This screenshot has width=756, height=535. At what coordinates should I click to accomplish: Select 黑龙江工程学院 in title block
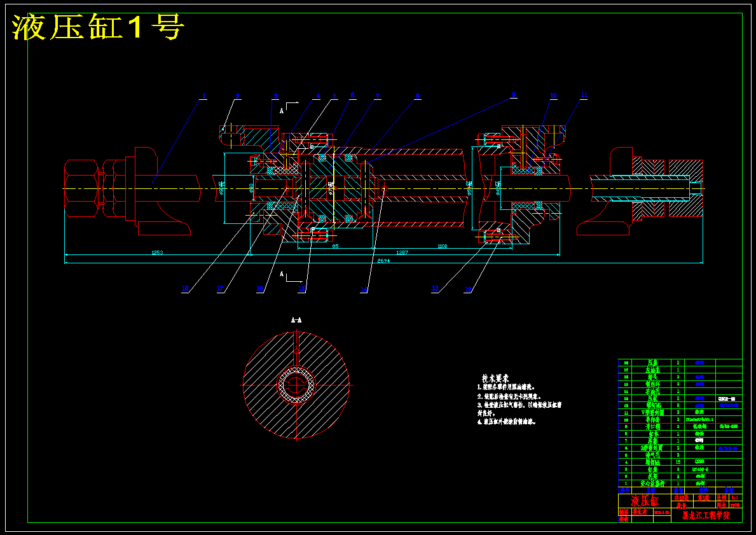tap(706, 515)
